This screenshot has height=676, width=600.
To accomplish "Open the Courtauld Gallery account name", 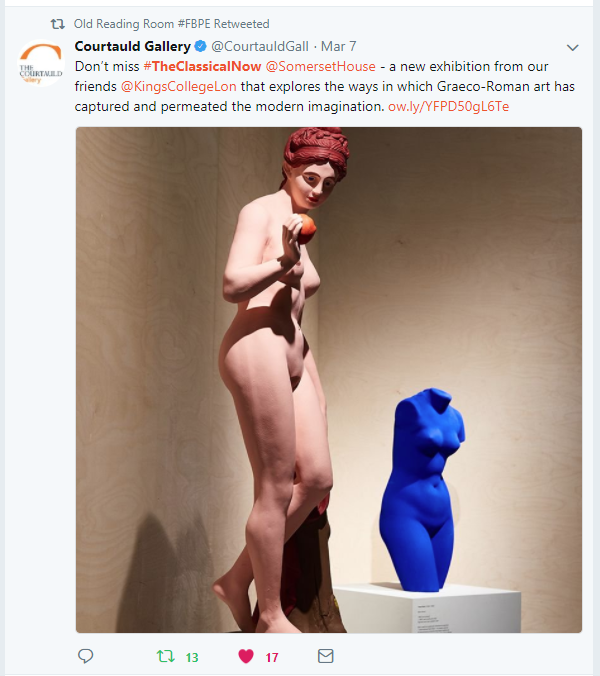I will (132, 46).
